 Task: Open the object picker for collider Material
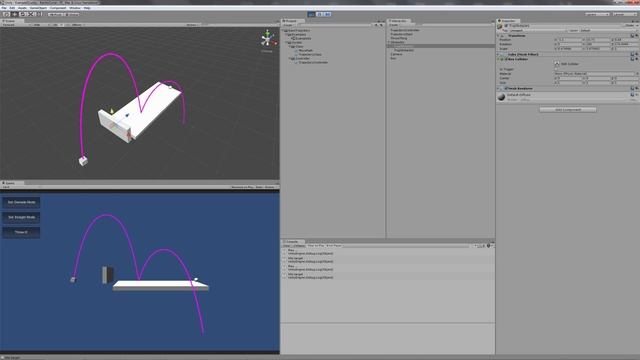click(x=637, y=74)
